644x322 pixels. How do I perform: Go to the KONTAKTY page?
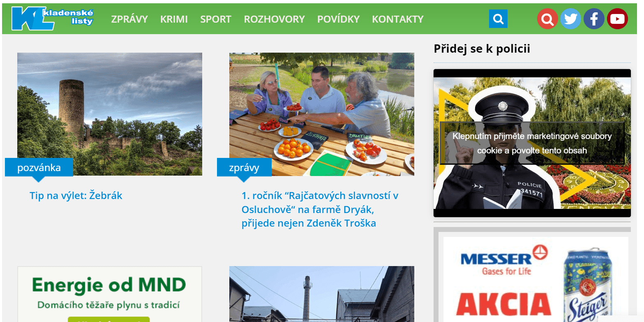click(397, 19)
